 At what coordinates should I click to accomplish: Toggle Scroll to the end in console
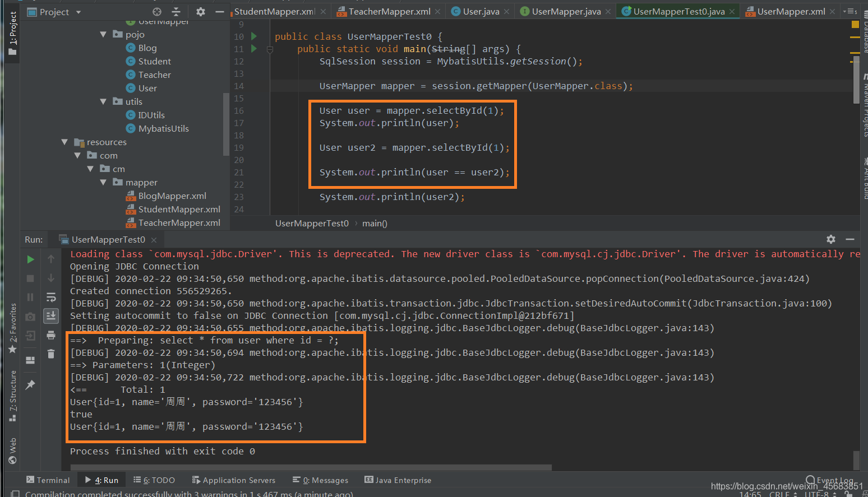tap(51, 316)
